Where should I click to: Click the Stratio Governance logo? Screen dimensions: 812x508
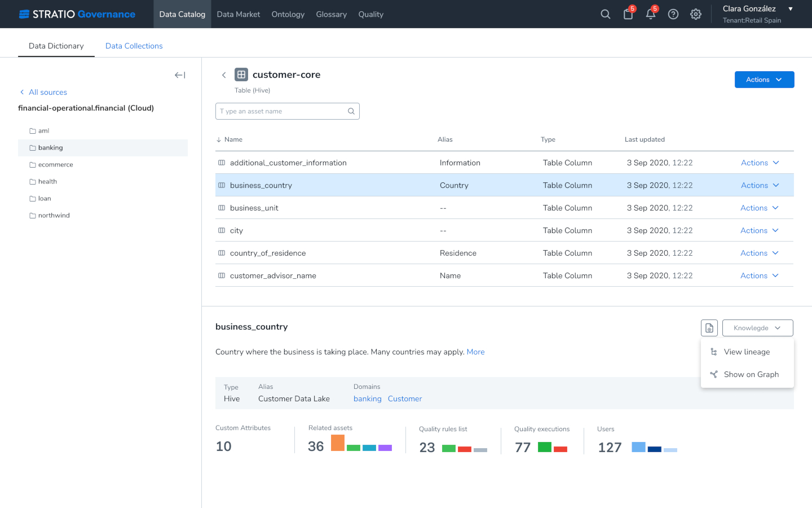point(77,14)
